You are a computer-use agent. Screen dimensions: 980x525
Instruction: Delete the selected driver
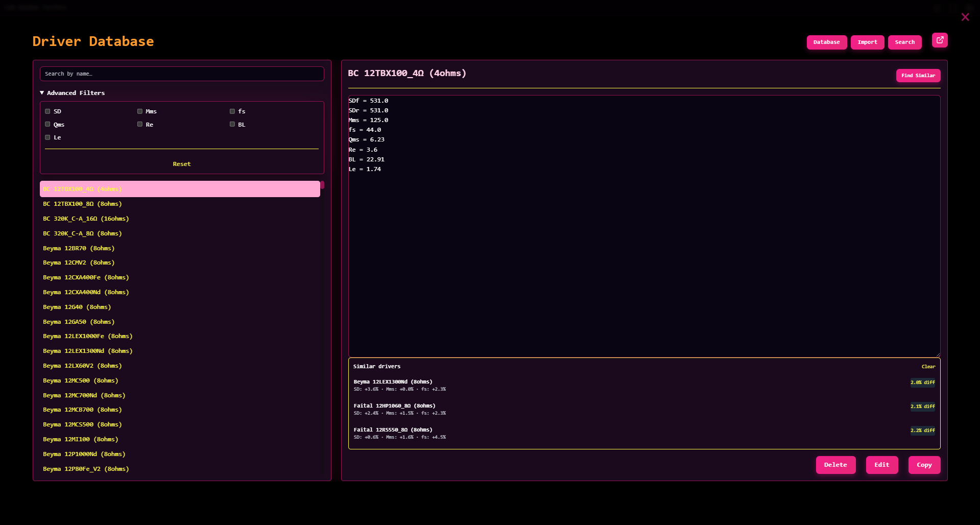pos(835,465)
